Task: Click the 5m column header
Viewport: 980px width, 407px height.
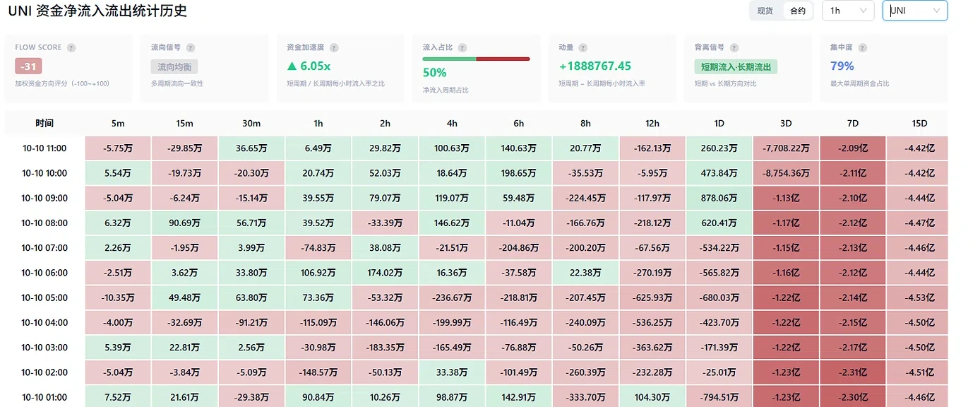Action: click(x=117, y=124)
